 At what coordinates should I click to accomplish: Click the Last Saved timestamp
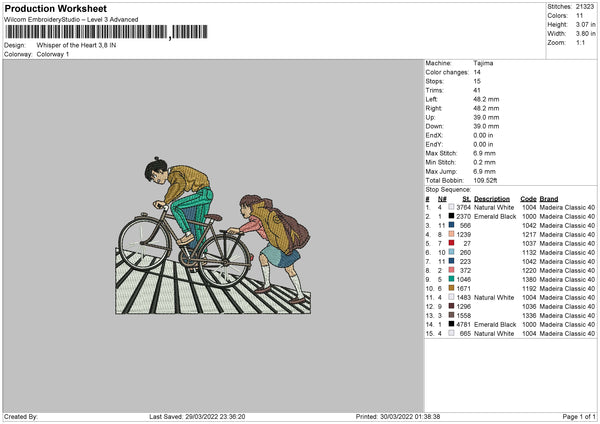click(x=197, y=417)
